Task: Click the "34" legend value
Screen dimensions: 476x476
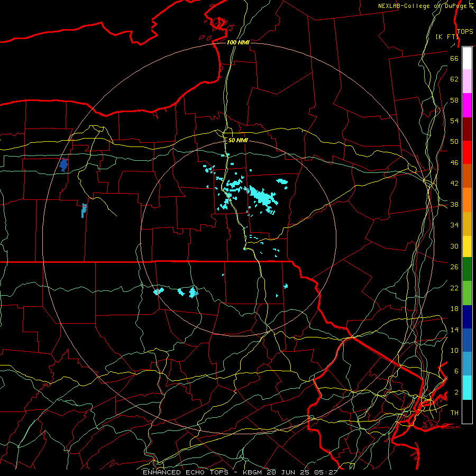Action: 454,225
